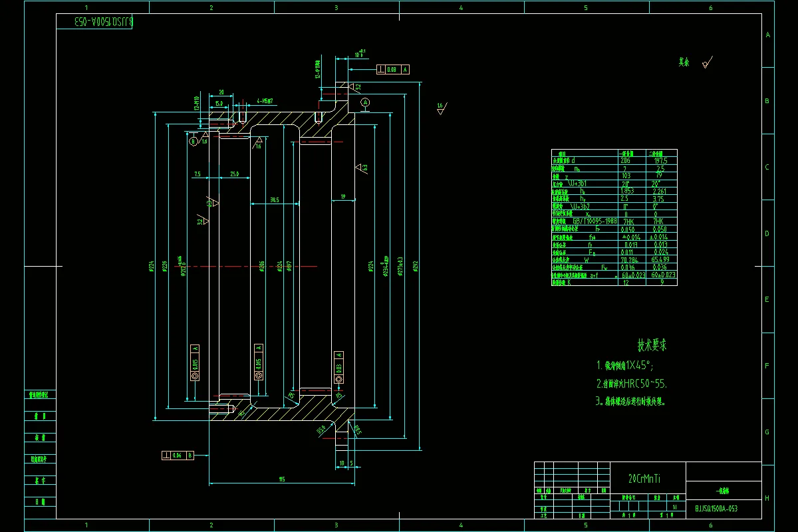
Task: Click BJJSQ1500A-053 in the title block
Action: [716, 509]
